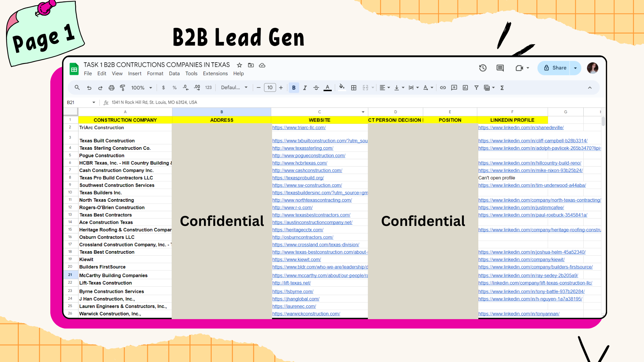Open version history clock icon
Image resolution: width=644 pixels, height=362 pixels.
483,68
